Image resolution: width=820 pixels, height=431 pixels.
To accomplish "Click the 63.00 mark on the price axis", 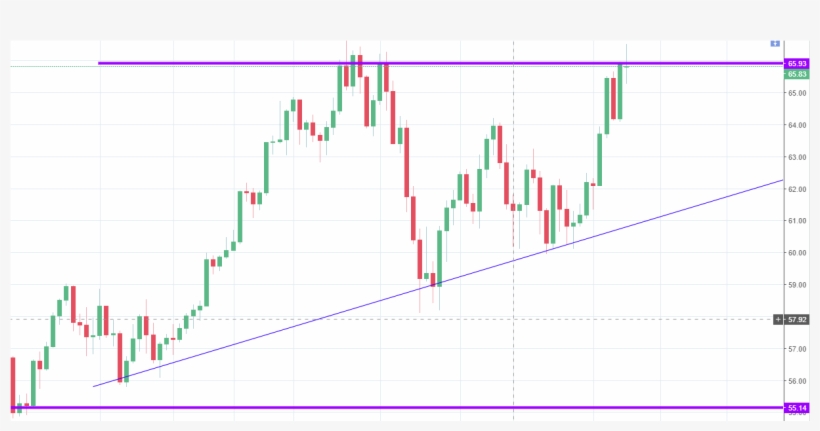I will click(797, 157).
